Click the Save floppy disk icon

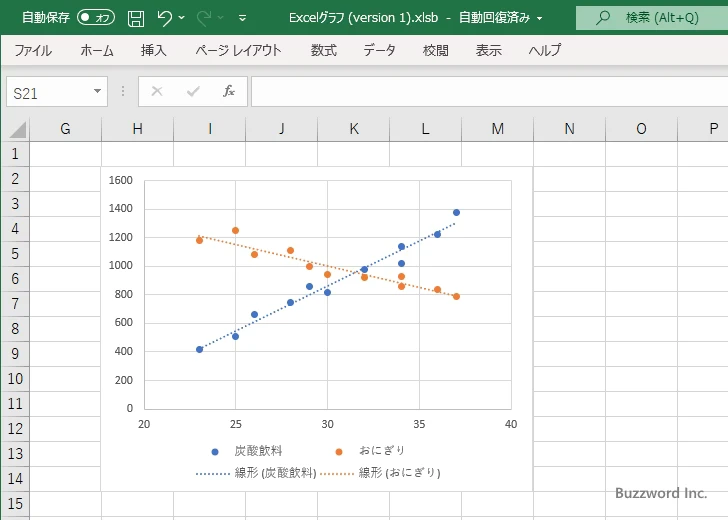[x=136, y=18]
